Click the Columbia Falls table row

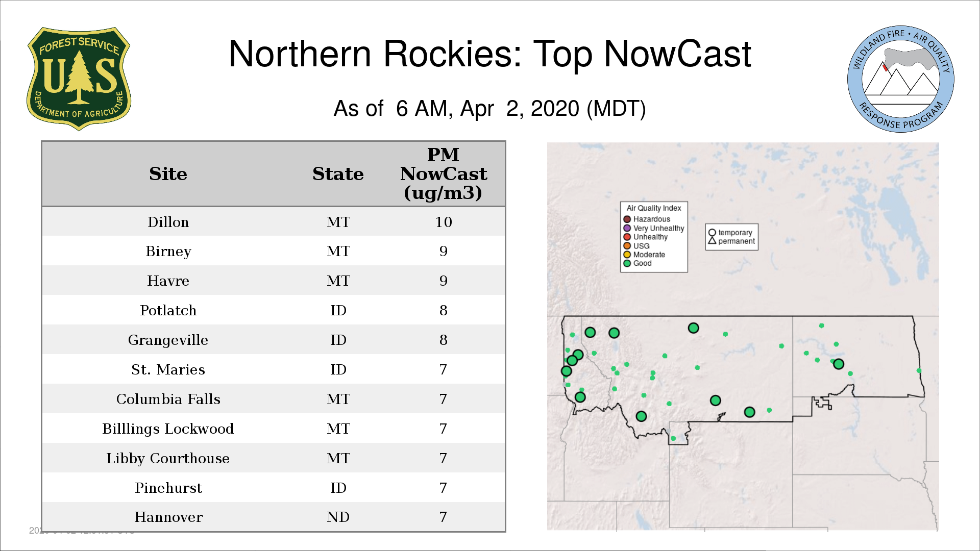point(273,399)
